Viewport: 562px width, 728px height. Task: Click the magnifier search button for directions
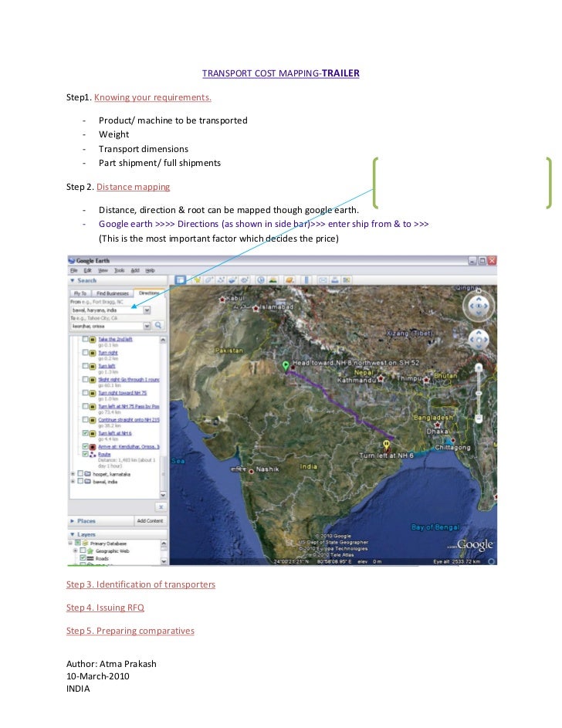tap(158, 326)
